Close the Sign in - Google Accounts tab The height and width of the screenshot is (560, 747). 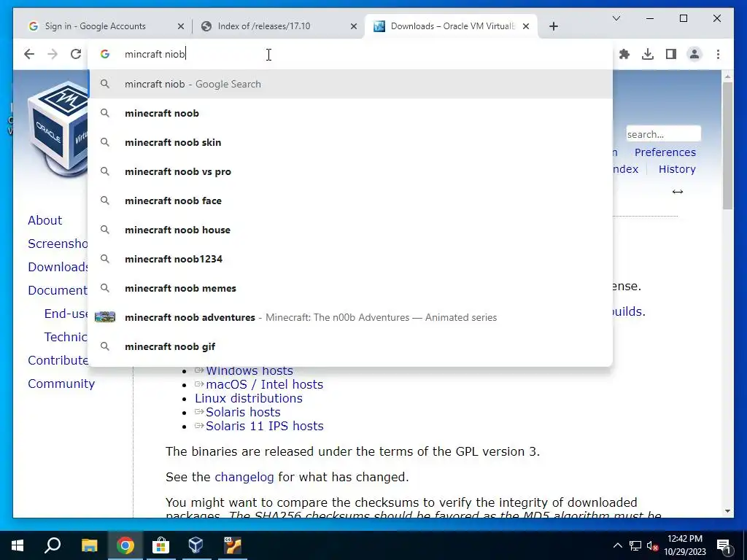click(181, 26)
